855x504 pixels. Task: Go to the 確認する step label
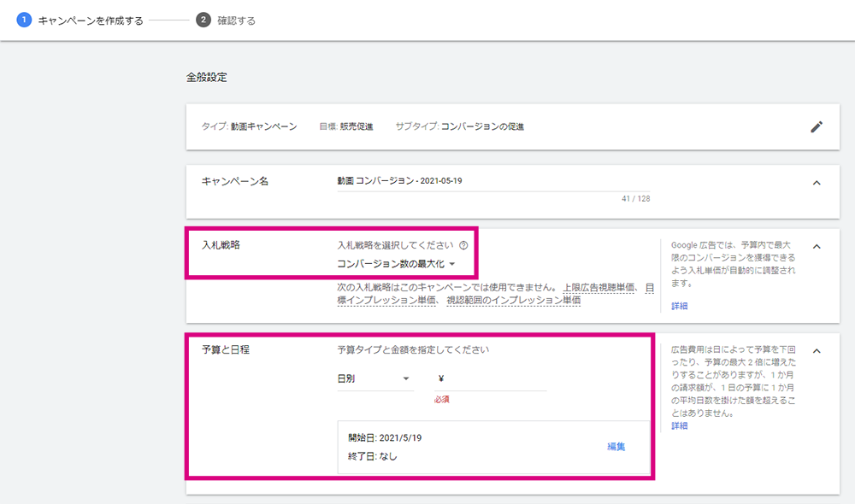tap(236, 21)
